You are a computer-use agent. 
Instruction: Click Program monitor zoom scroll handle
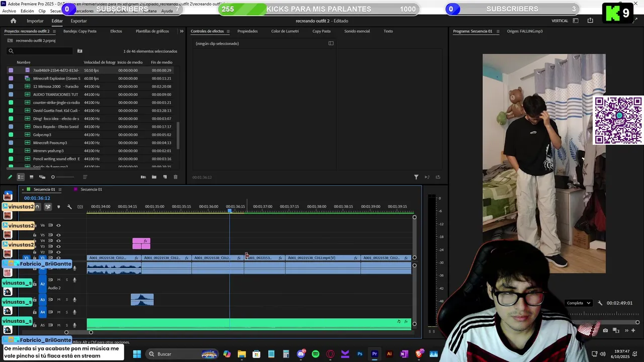click(x=637, y=322)
